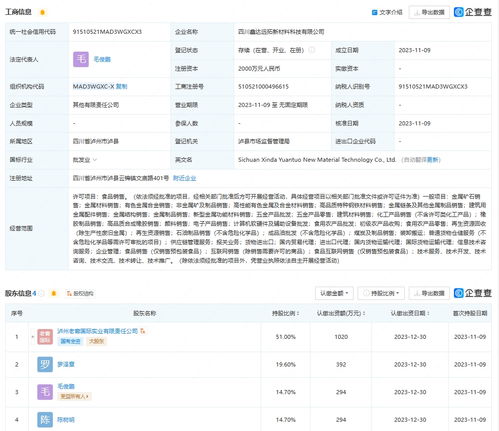The height and width of the screenshot is (431, 499).
Task: Open the underlined 企业类型 label
Action: [x=21, y=105]
